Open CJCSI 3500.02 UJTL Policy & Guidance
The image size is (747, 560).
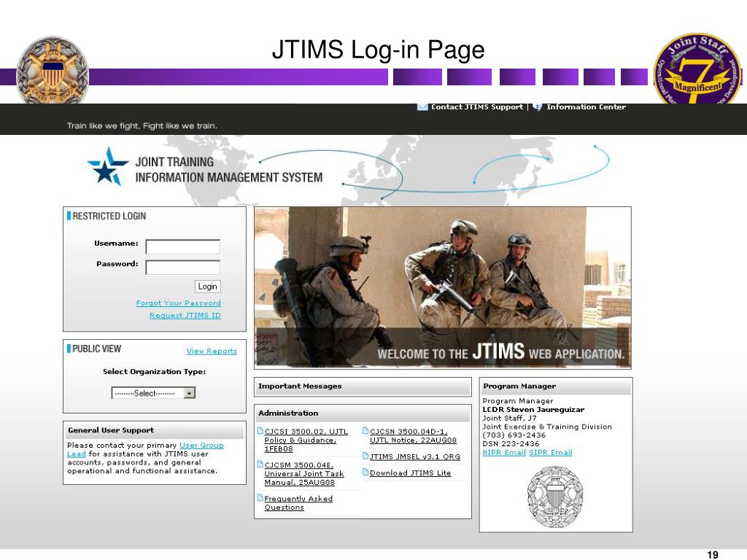(x=306, y=440)
